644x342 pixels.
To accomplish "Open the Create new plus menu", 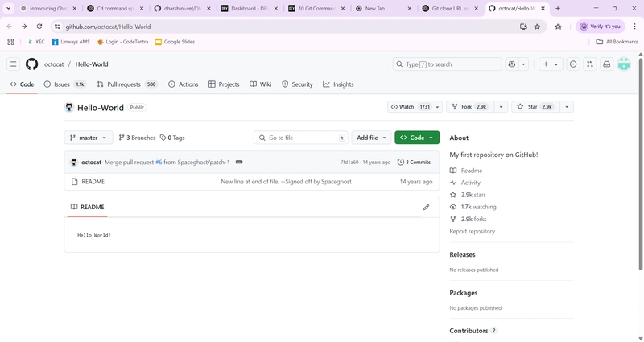I will click(551, 64).
